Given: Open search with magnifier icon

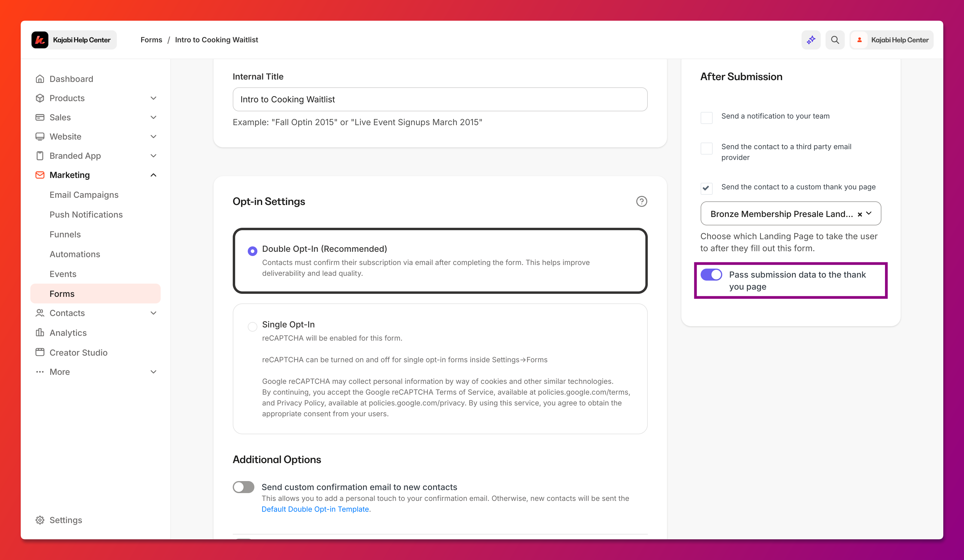Looking at the screenshot, I should (835, 40).
